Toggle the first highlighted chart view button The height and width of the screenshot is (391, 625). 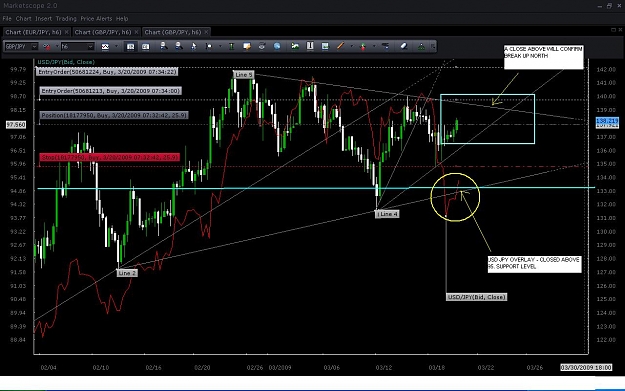coord(130,47)
